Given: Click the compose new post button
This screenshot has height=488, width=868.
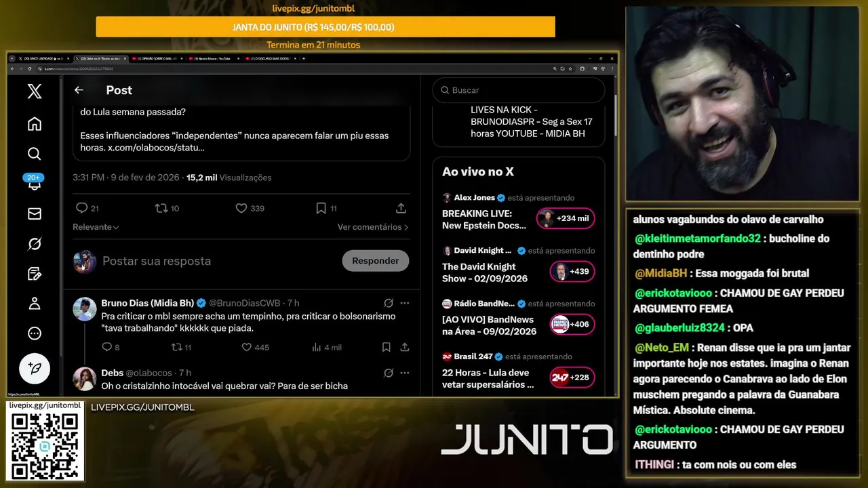Looking at the screenshot, I should [35, 369].
